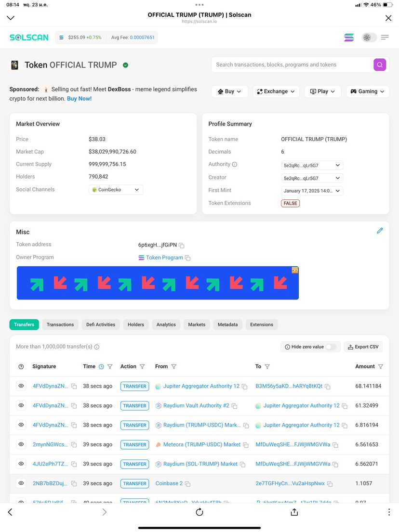Viewport: 399px width, 532px height.
Task: Open the Meteora (TRUMP-USDC) Market link
Action: coord(202,444)
